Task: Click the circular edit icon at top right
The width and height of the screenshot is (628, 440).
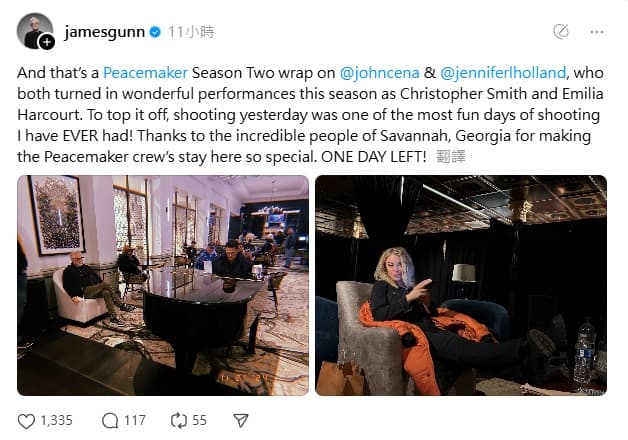Action: pos(561,32)
